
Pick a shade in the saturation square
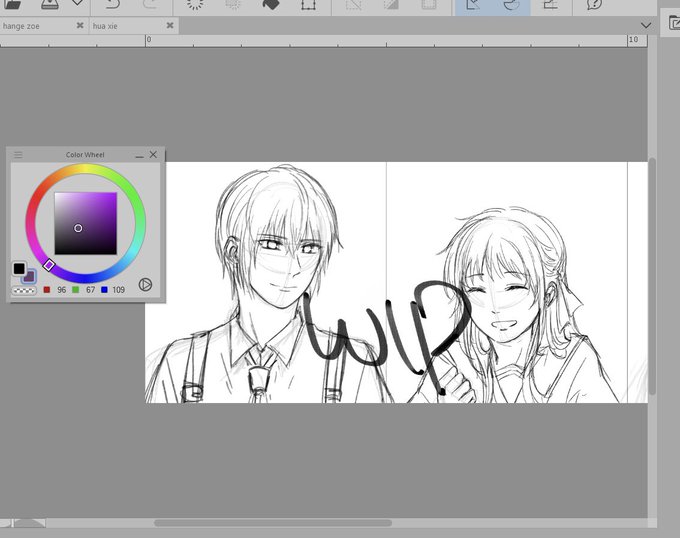(x=85, y=223)
